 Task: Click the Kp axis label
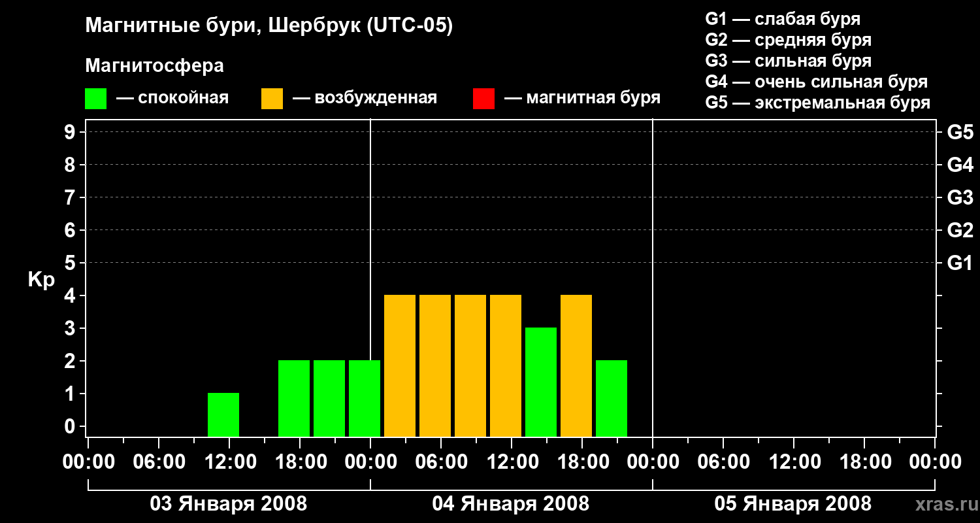coord(41,280)
